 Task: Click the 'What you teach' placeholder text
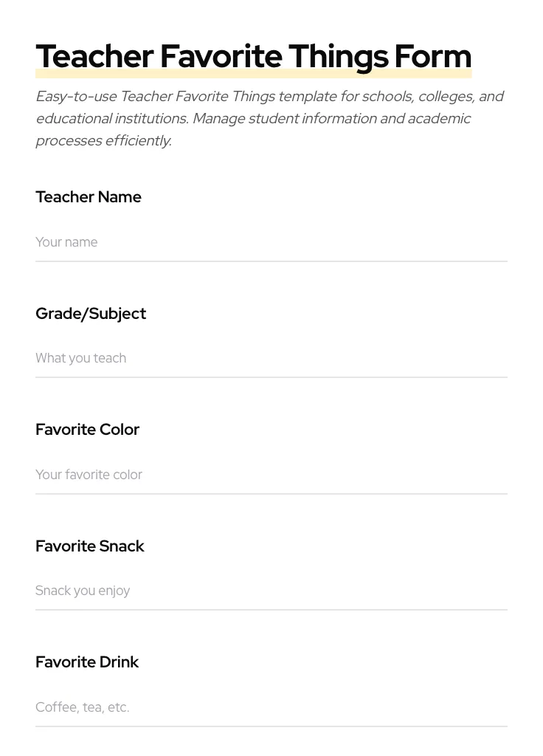coord(81,358)
